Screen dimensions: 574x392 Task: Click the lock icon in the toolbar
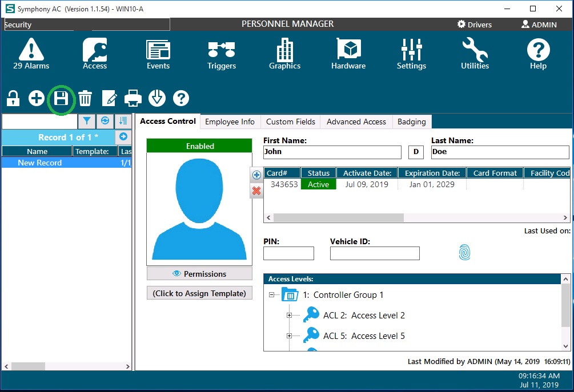[13, 98]
